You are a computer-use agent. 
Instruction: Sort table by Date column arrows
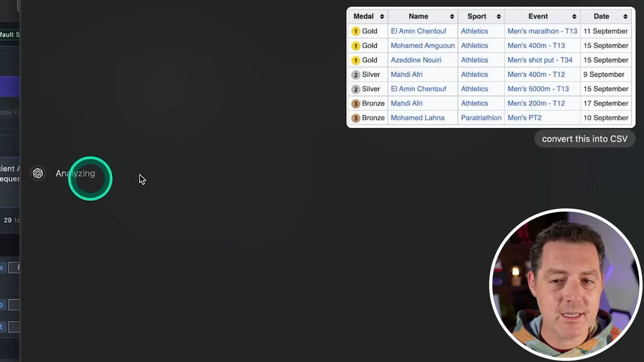click(625, 16)
